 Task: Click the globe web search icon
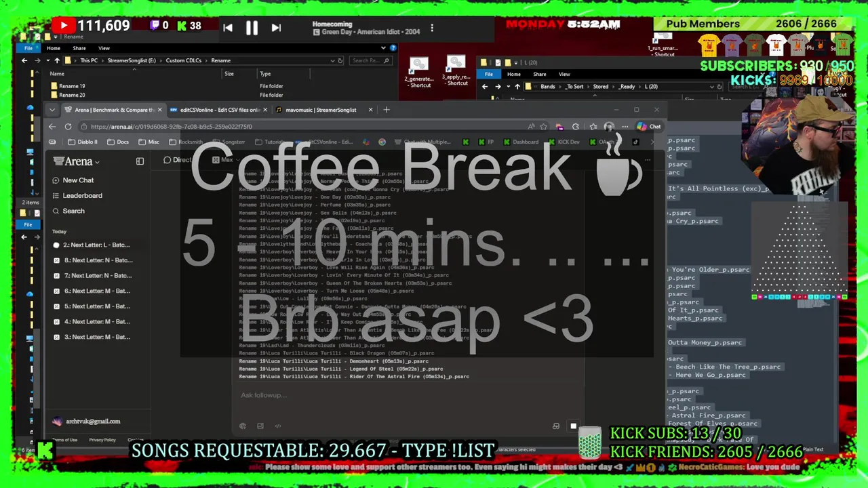(x=243, y=426)
